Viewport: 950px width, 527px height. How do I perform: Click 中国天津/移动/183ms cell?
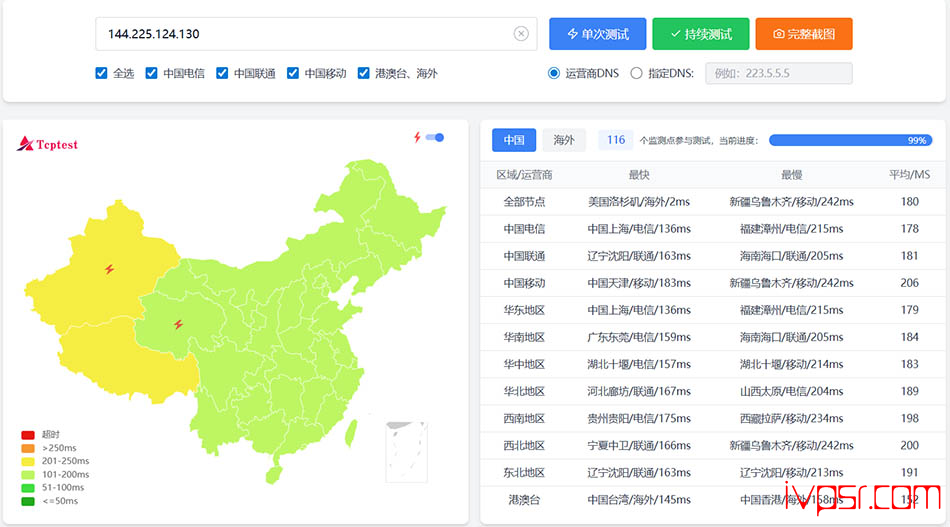click(x=639, y=283)
